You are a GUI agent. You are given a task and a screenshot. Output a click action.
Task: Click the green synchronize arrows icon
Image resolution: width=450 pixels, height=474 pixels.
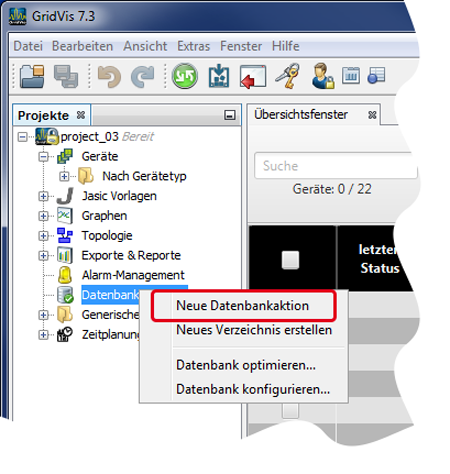point(185,76)
